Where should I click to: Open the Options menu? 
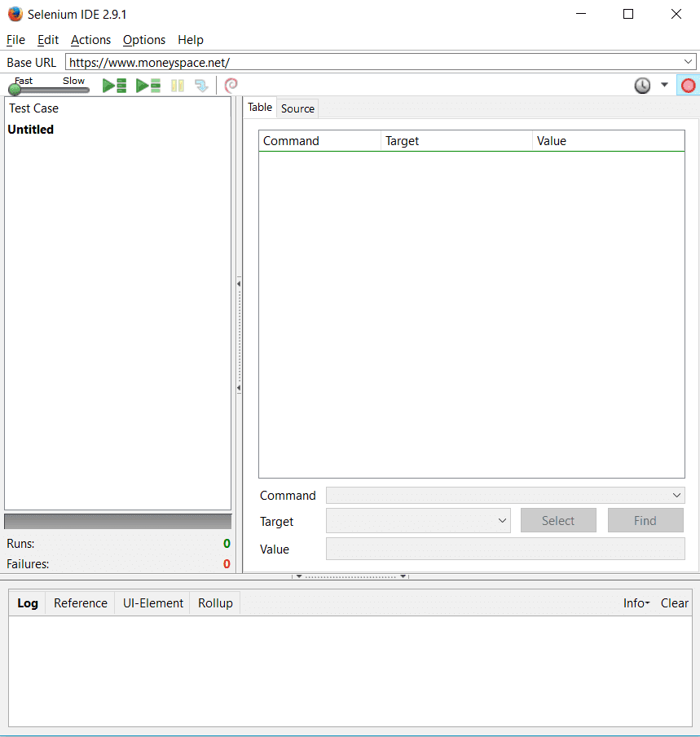point(144,40)
